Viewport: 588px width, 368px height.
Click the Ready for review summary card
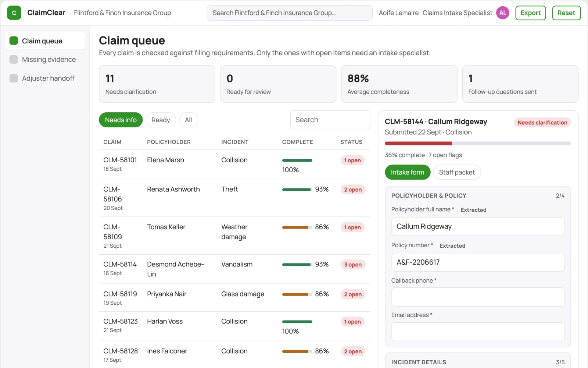pos(278,84)
